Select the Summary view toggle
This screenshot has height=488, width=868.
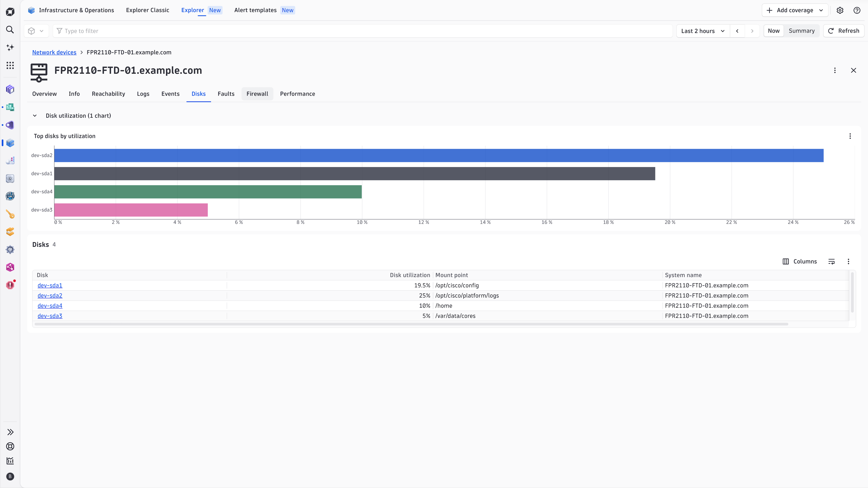802,31
